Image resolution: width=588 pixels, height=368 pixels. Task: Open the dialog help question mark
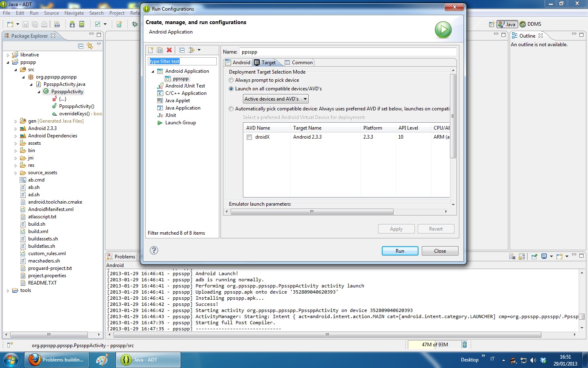click(x=154, y=250)
